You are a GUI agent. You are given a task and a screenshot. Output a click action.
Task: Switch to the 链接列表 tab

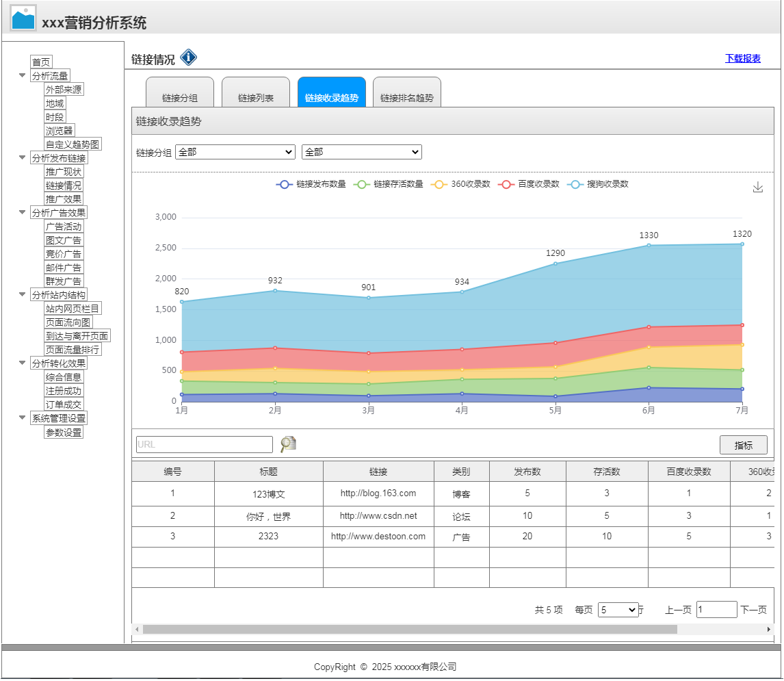pyautogui.click(x=256, y=92)
